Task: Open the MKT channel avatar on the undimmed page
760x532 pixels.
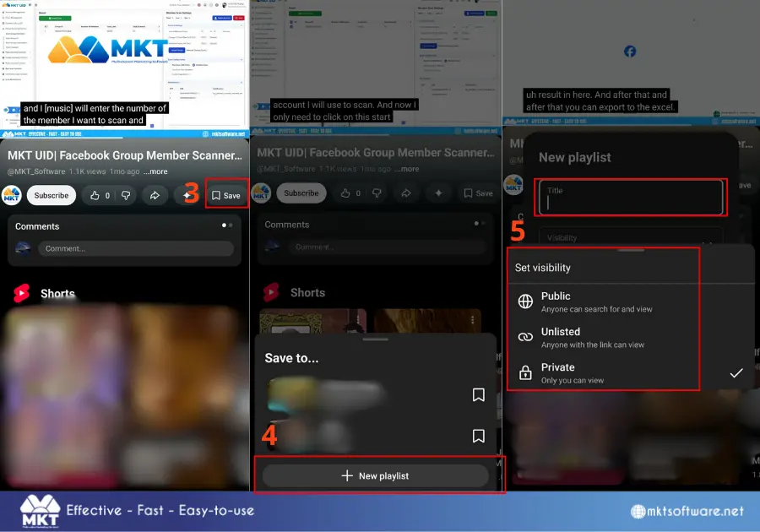Action: 12,195
